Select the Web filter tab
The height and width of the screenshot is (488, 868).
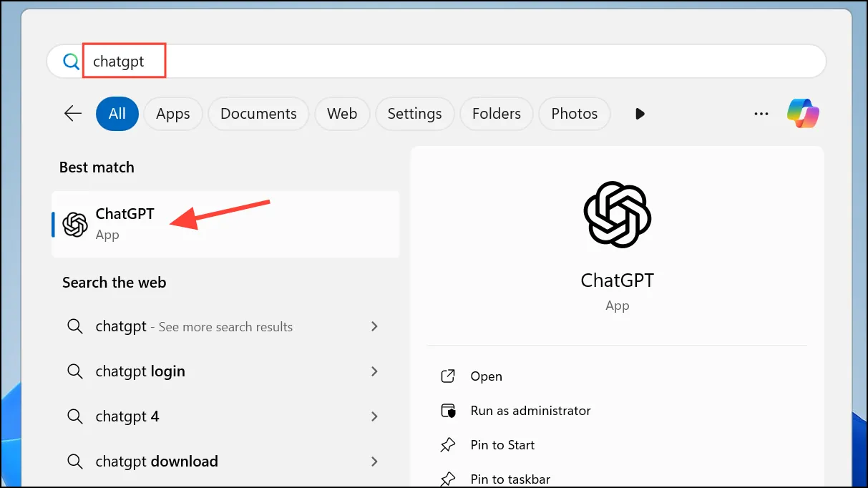pyautogui.click(x=342, y=114)
